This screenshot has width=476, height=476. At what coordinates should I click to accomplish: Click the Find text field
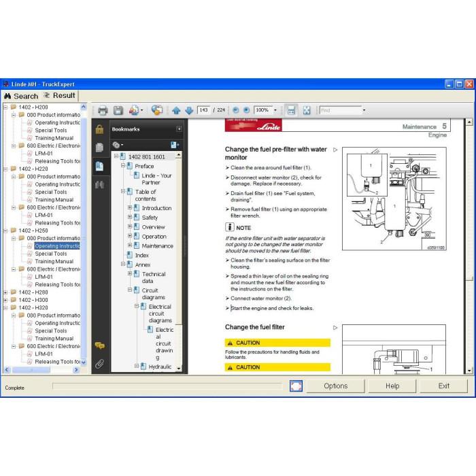(340, 110)
